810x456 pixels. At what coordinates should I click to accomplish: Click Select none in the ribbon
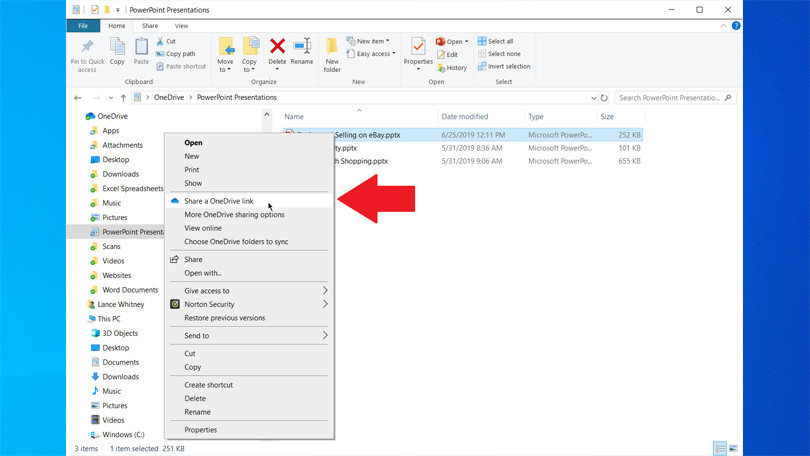pyautogui.click(x=499, y=54)
